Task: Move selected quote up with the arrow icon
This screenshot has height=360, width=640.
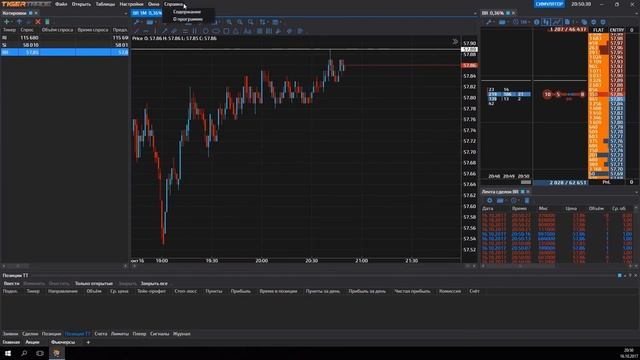Action: pyautogui.click(x=19, y=22)
